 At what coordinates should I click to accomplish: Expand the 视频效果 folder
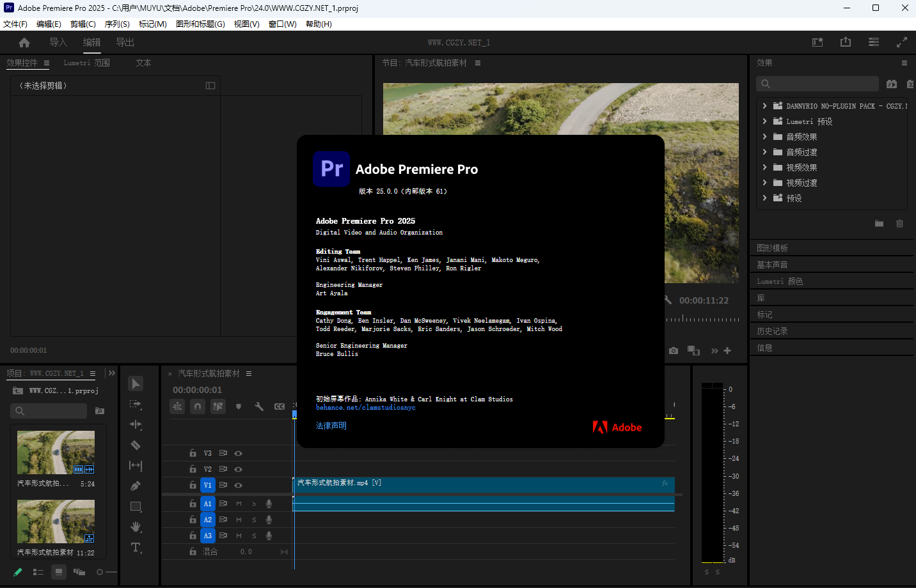pyautogui.click(x=764, y=167)
